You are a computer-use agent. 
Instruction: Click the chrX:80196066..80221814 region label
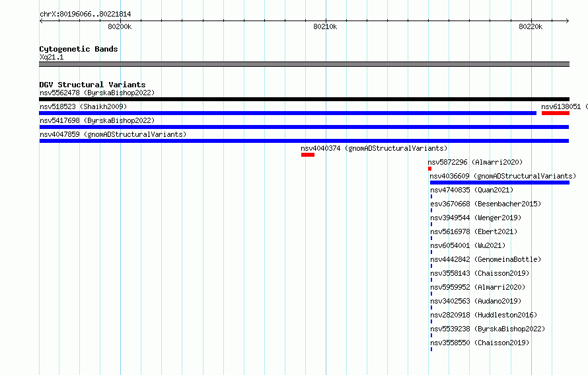[x=85, y=15]
